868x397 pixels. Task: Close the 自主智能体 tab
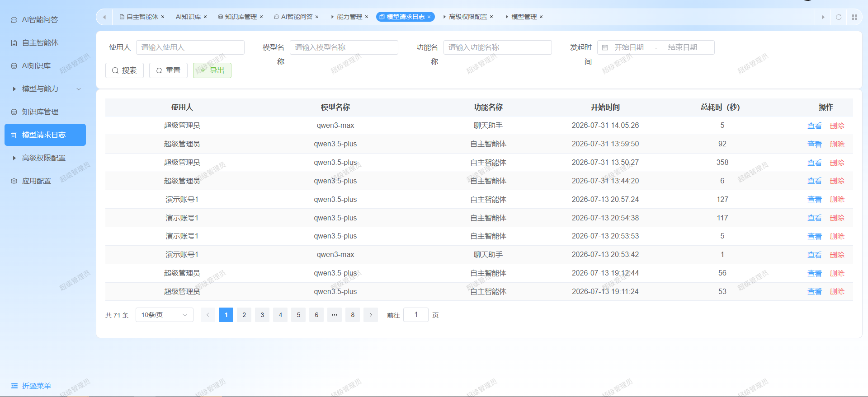point(163,17)
